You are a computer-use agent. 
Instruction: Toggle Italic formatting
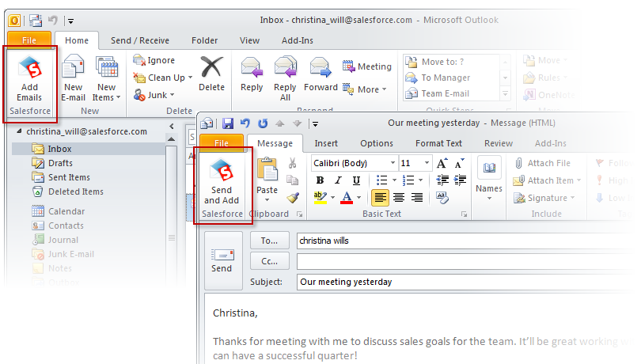(x=338, y=180)
